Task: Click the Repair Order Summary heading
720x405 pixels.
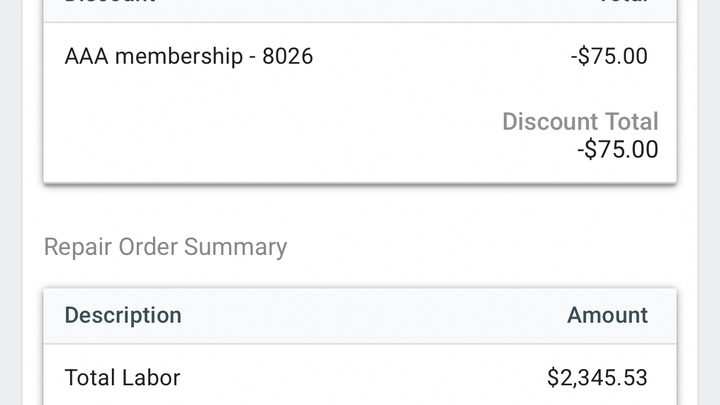Action: (x=165, y=247)
